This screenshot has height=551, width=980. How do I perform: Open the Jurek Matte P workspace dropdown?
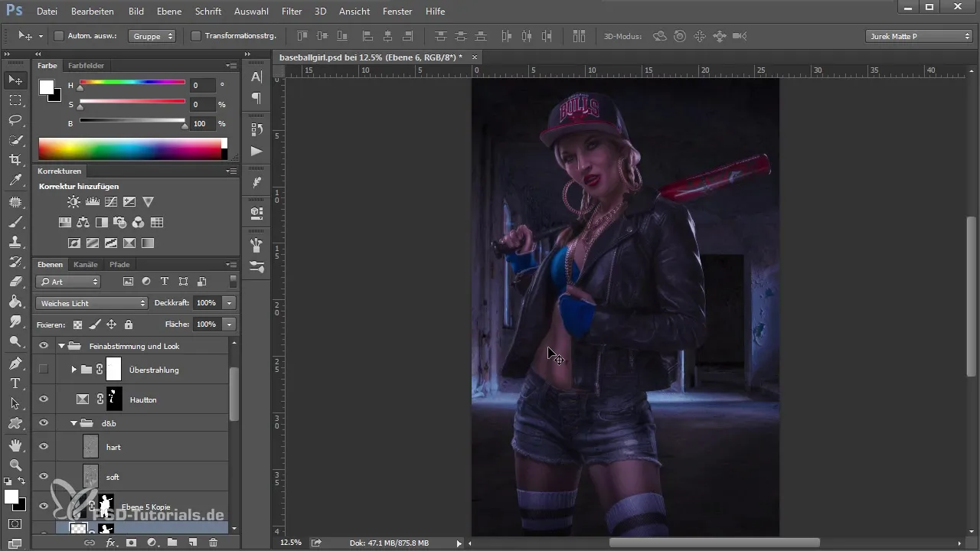click(919, 36)
